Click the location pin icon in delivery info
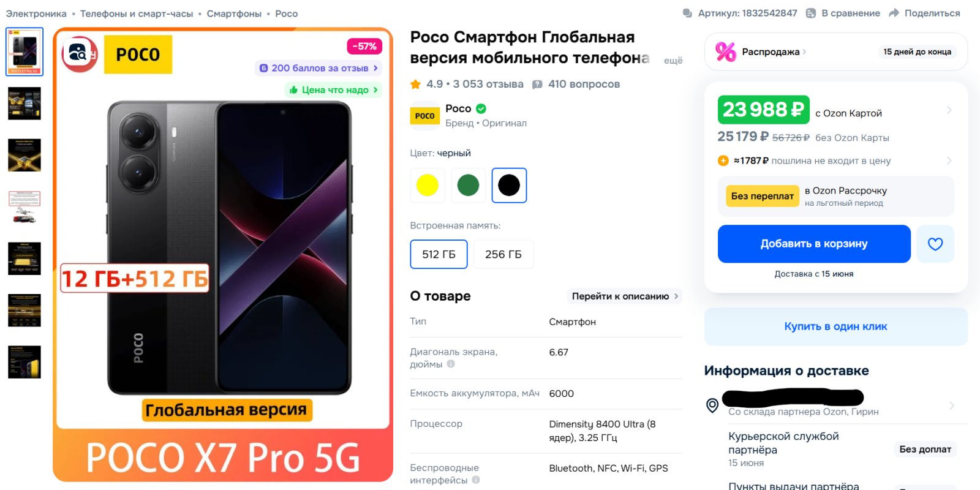 click(712, 405)
